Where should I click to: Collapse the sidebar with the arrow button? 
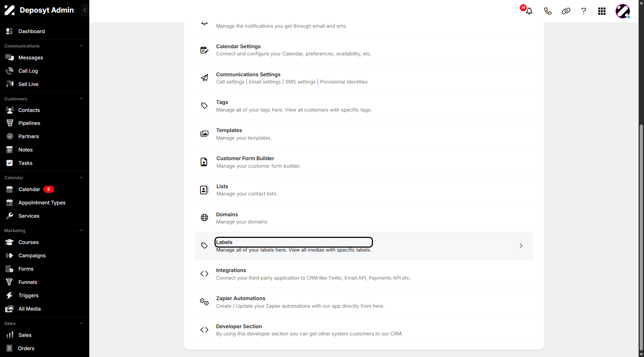[85, 10]
